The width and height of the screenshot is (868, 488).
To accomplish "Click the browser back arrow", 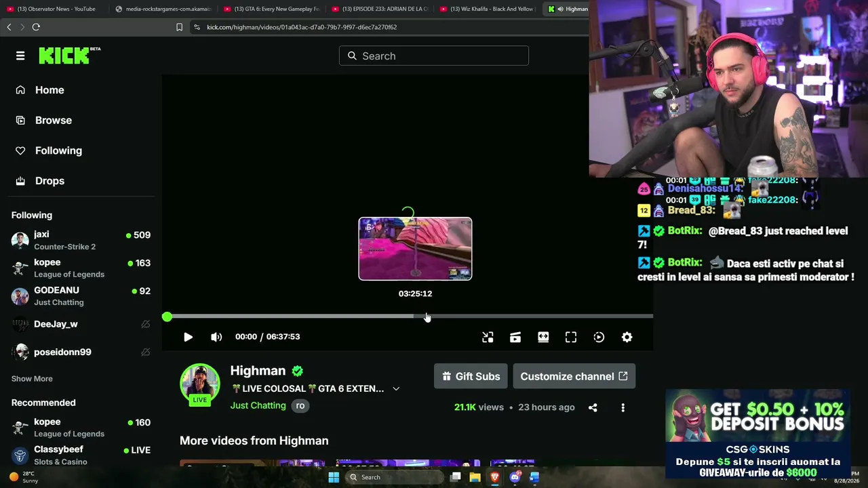I will pyautogui.click(x=9, y=27).
